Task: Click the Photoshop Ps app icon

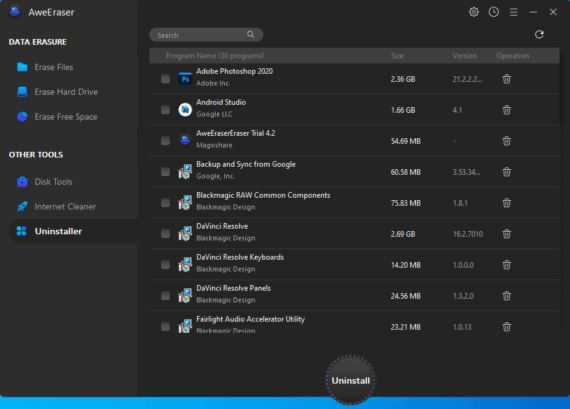Action: point(185,79)
